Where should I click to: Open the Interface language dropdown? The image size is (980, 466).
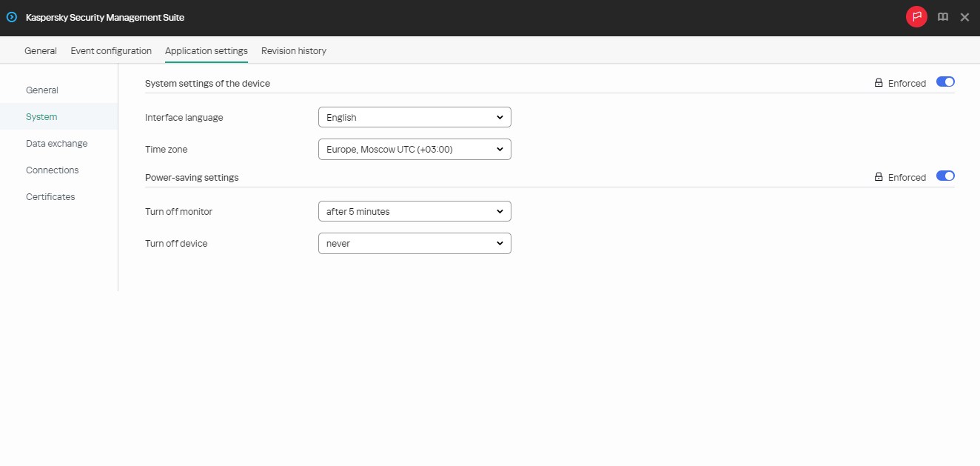coord(414,116)
